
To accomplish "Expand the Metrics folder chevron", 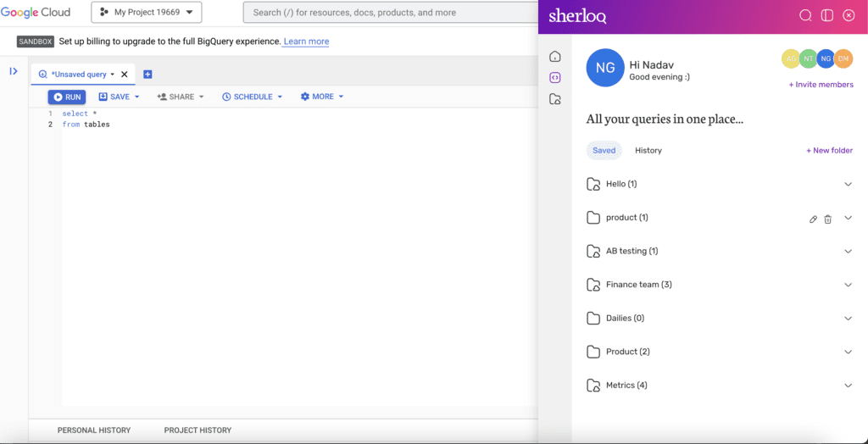I will point(848,386).
